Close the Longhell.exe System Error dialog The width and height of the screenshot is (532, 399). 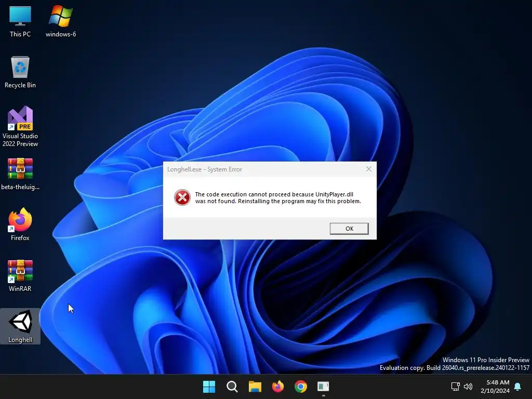pos(369,169)
